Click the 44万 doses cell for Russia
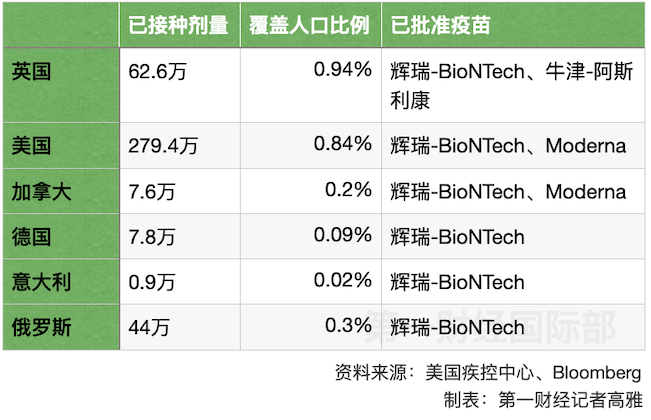The image size is (651, 420). coord(180,327)
